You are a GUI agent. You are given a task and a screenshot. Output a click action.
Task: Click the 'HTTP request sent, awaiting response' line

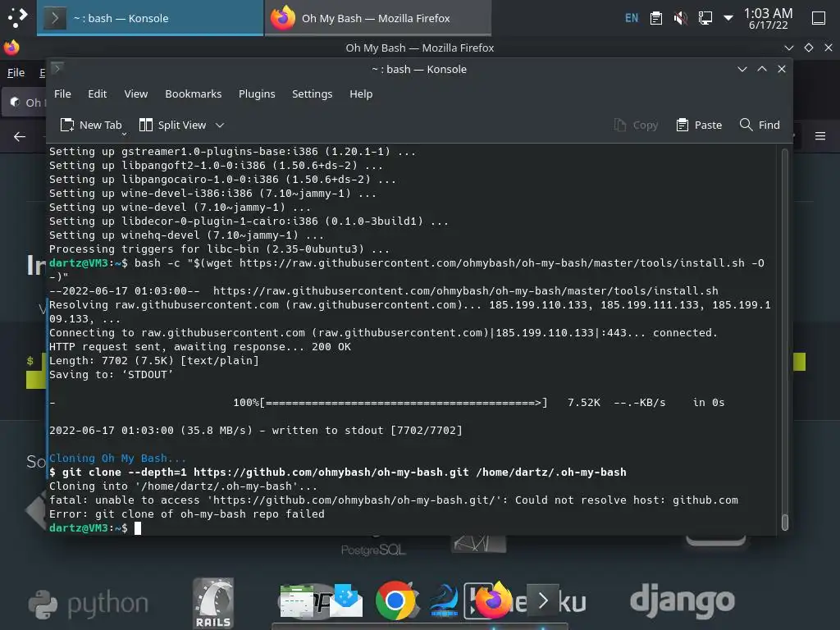[x=200, y=347]
